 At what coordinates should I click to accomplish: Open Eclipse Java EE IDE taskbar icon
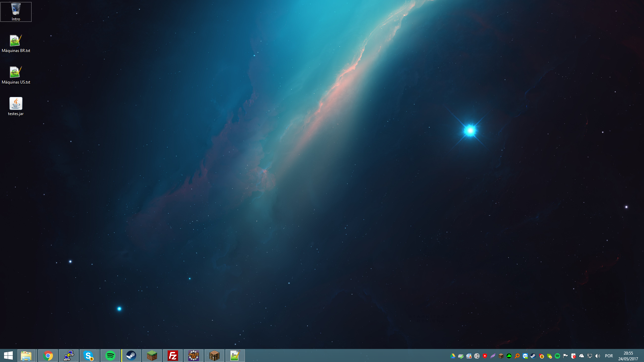coord(194,356)
